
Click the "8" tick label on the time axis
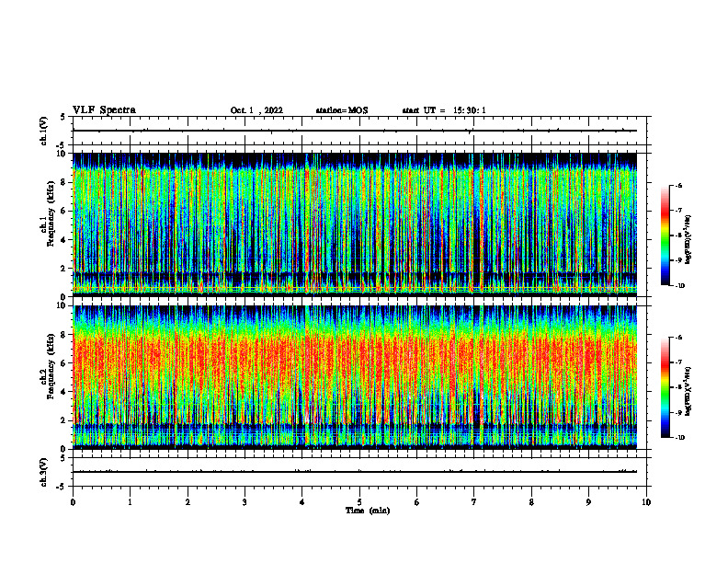click(531, 502)
